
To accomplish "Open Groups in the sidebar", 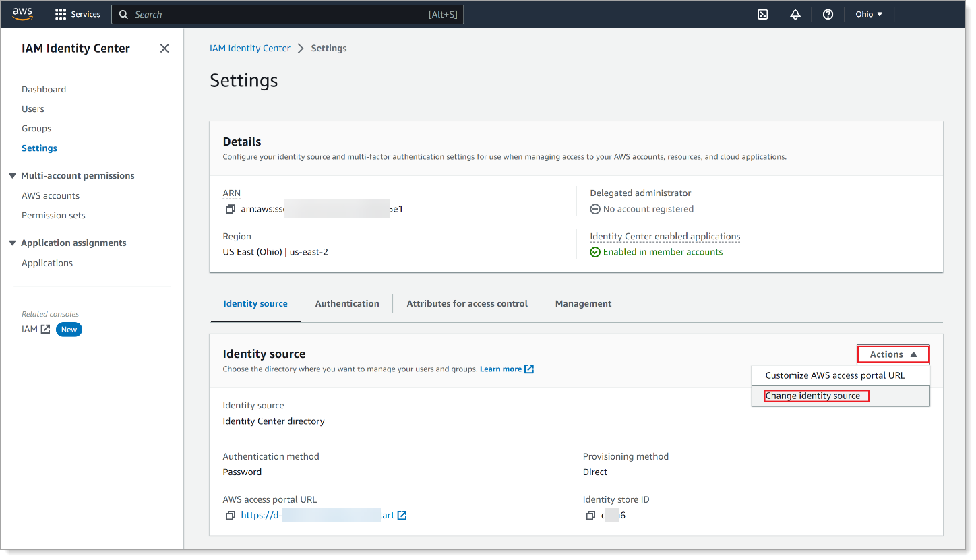I will click(x=36, y=128).
